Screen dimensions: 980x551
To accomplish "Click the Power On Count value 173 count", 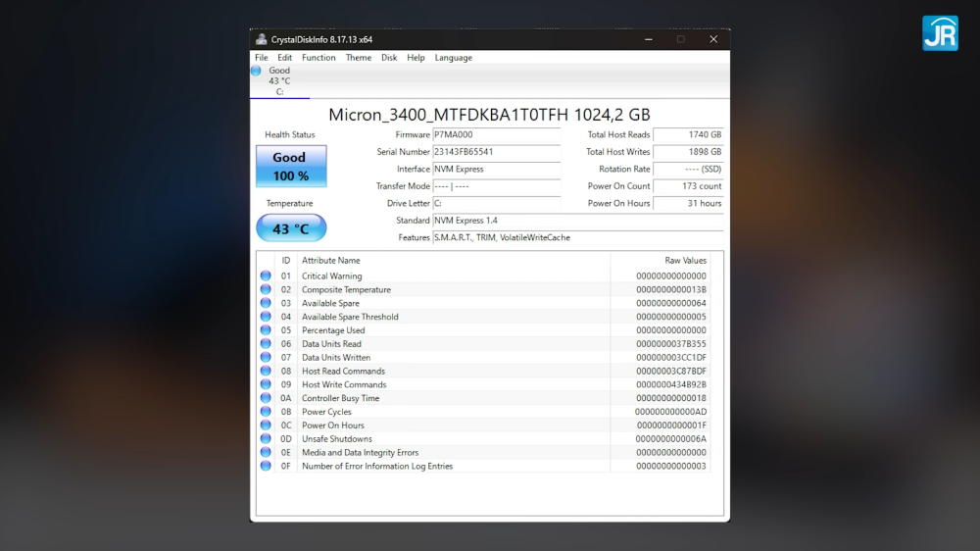I will (x=688, y=186).
